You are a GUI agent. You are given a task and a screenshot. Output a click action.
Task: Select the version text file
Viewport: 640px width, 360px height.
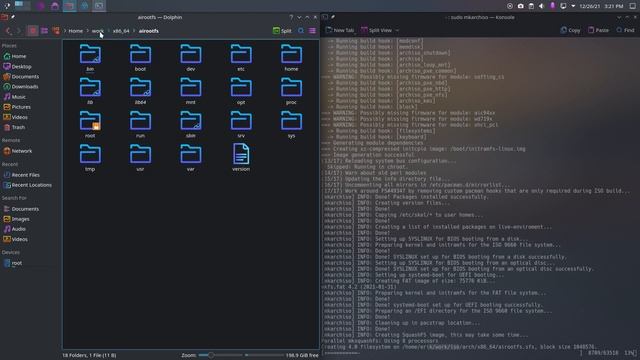(241, 158)
